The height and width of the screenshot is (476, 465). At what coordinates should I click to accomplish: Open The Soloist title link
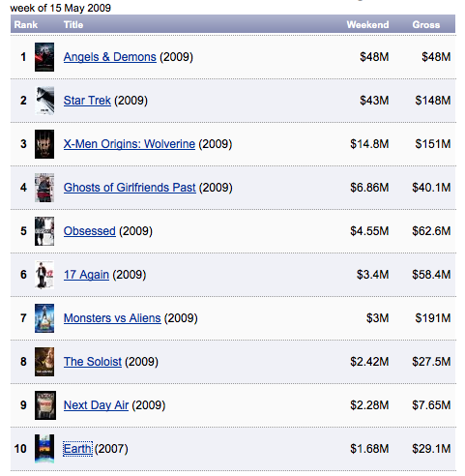[x=93, y=362]
